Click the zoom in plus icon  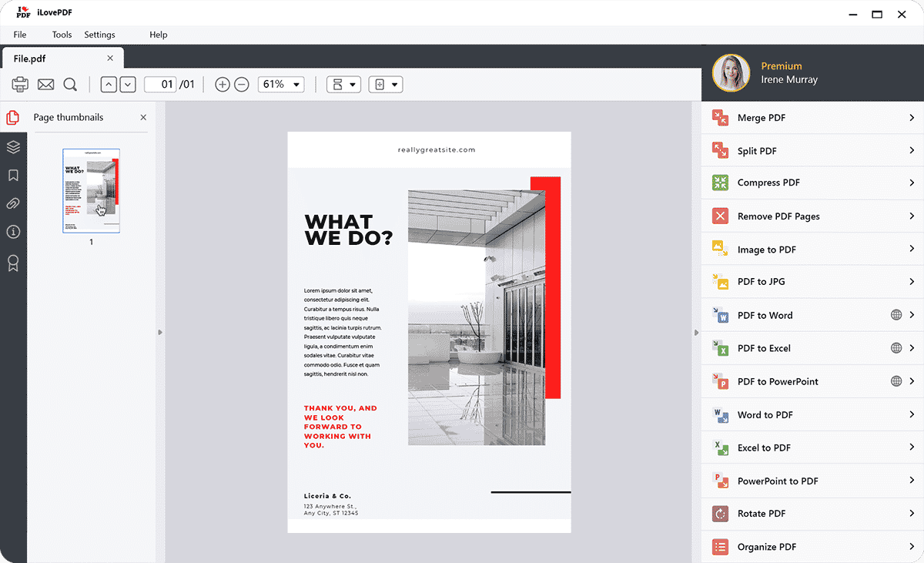coord(223,85)
